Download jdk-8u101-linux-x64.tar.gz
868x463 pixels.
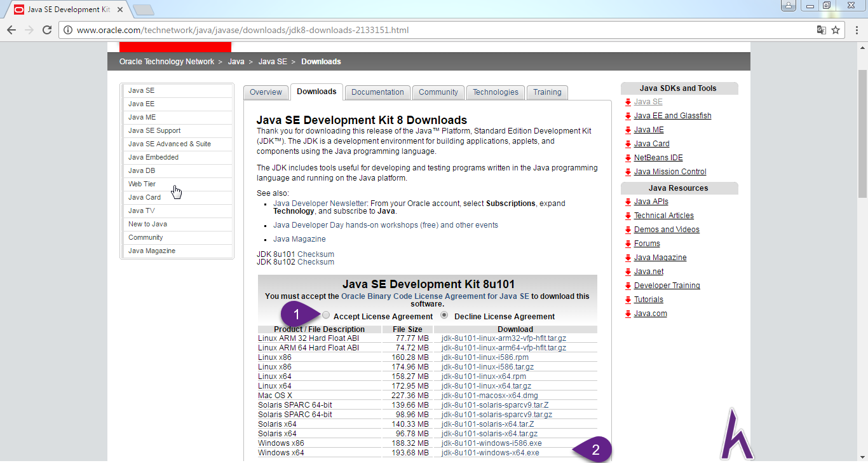tap(486, 386)
